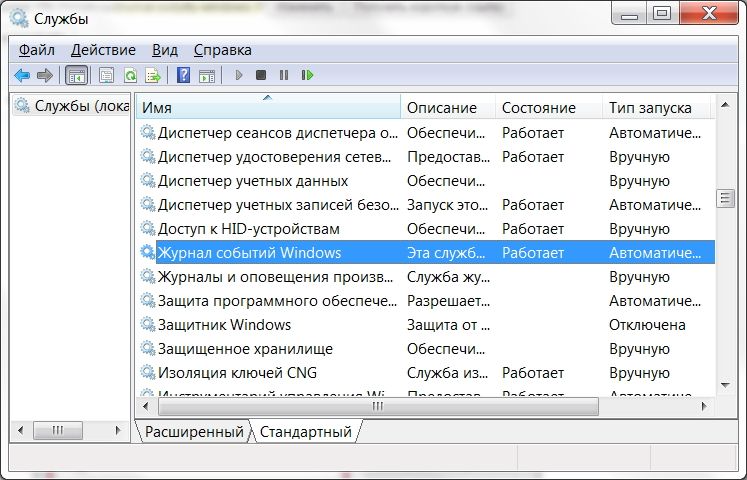
Task: Go back with the blue left arrow
Action: (22, 75)
